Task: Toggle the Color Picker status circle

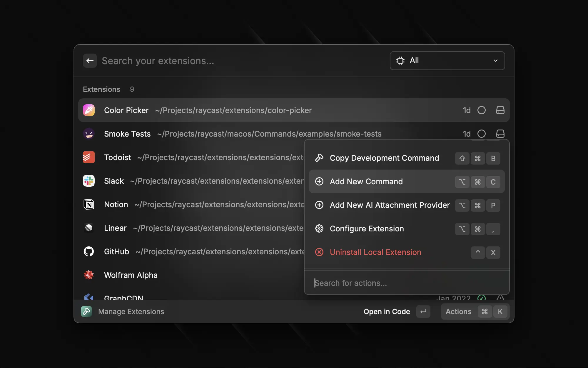Action: (x=481, y=110)
